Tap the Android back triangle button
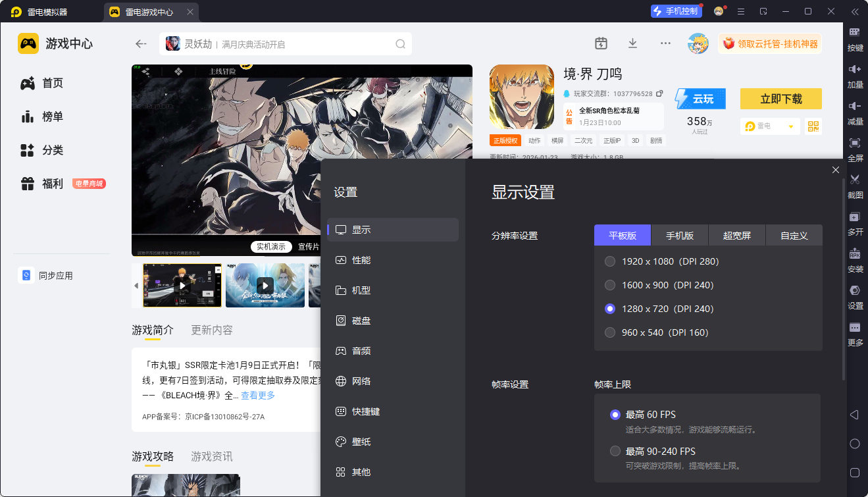 854,415
